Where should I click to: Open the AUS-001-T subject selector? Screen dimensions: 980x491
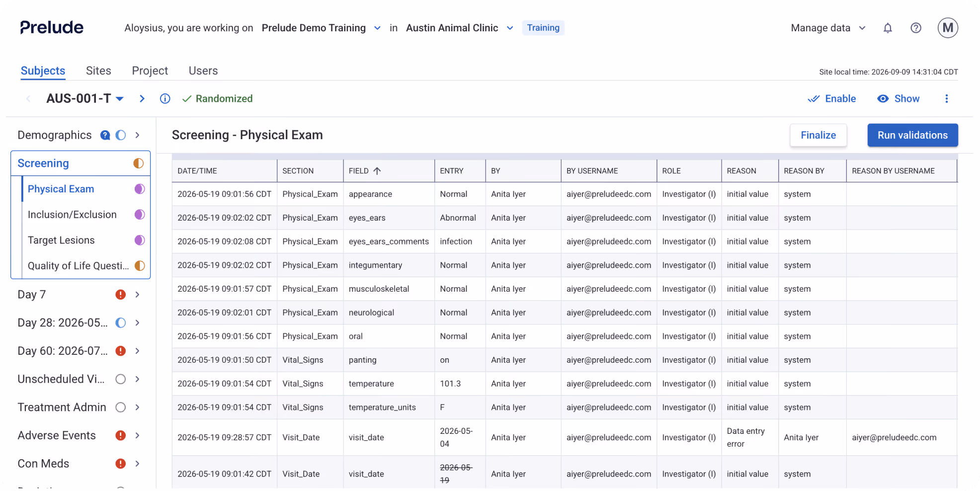pos(85,98)
